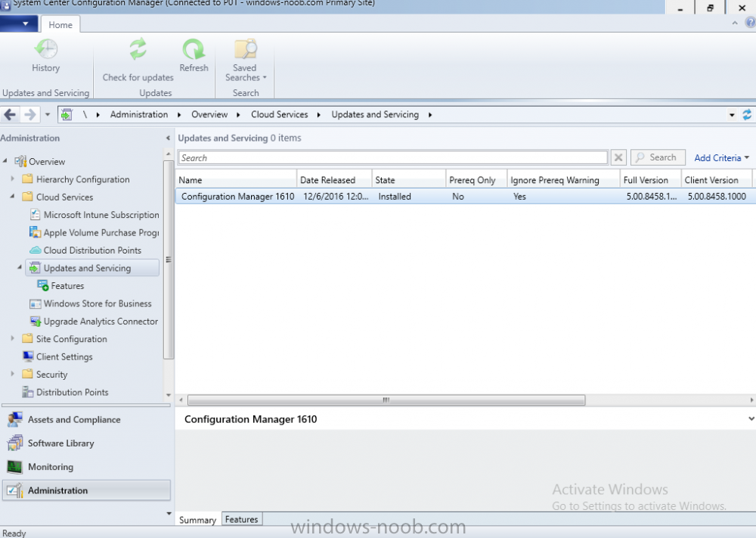Switch to Assets and Compliance workspace
This screenshot has height=538, width=756.
[x=86, y=420]
